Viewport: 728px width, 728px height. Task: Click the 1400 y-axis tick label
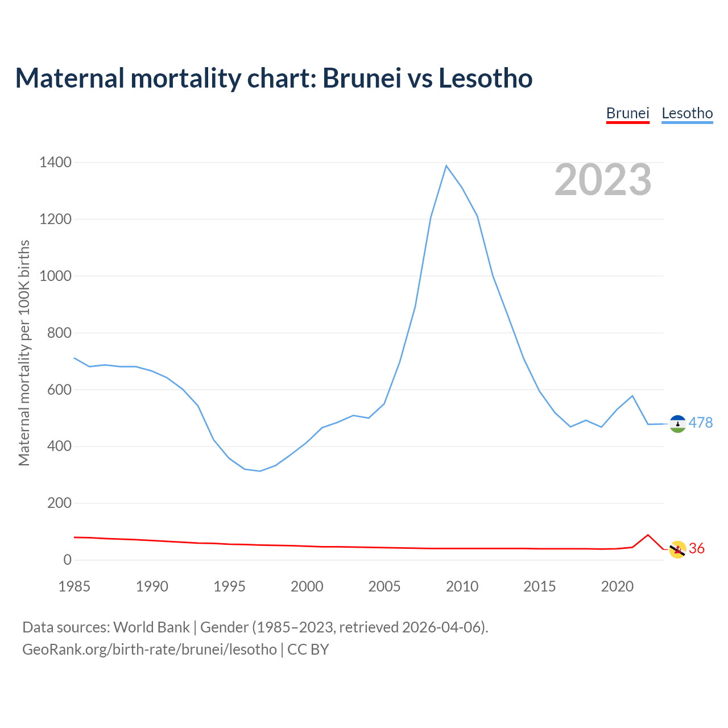pyautogui.click(x=55, y=163)
